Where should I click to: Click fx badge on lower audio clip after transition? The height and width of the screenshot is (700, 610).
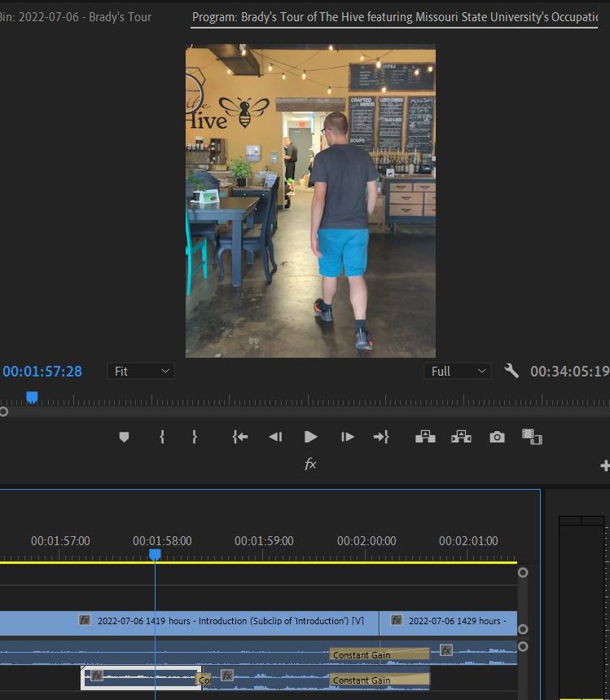(x=227, y=676)
